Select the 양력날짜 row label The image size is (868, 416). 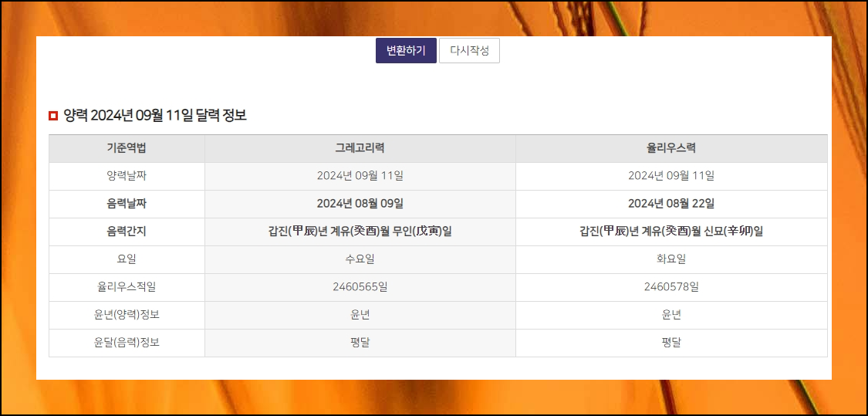(x=127, y=176)
